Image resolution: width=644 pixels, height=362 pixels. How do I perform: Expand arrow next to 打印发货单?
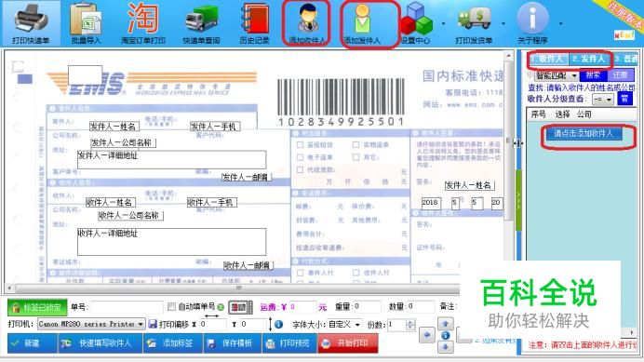(x=503, y=23)
